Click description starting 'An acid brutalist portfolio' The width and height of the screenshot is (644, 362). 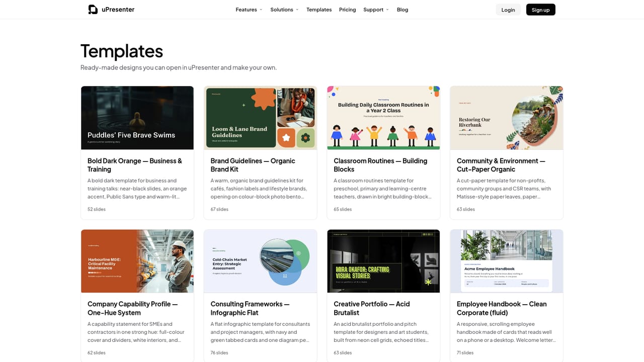click(x=381, y=332)
